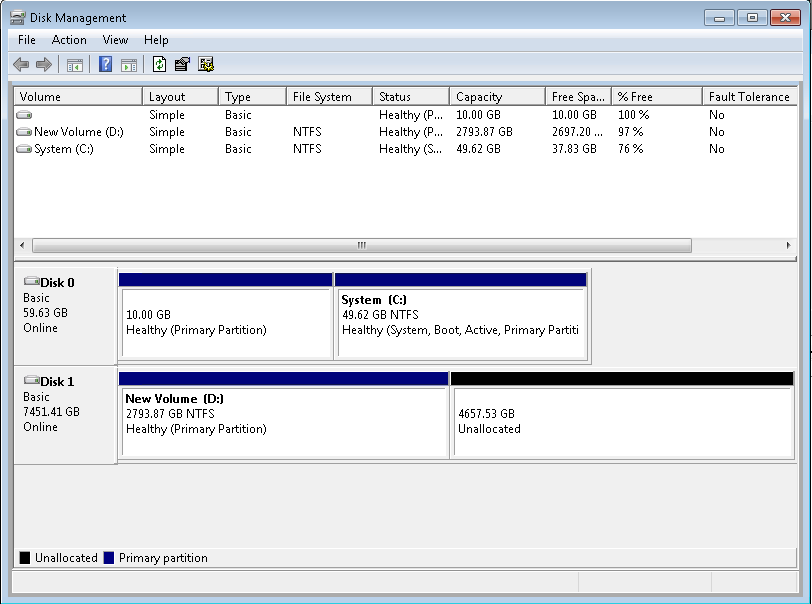The height and width of the screenshot is (604, 812).
Task: Open the Properties toolbar icon
Action: point(182,64)
